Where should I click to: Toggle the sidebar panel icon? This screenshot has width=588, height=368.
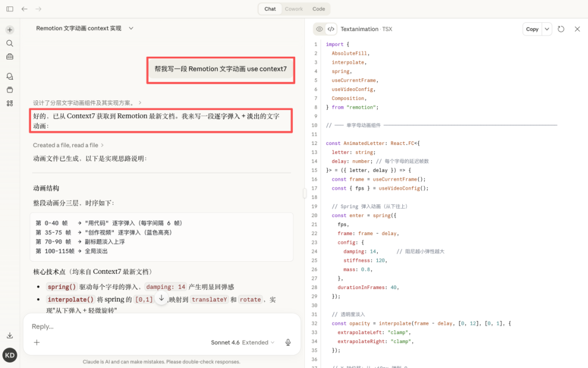point(10,9)
